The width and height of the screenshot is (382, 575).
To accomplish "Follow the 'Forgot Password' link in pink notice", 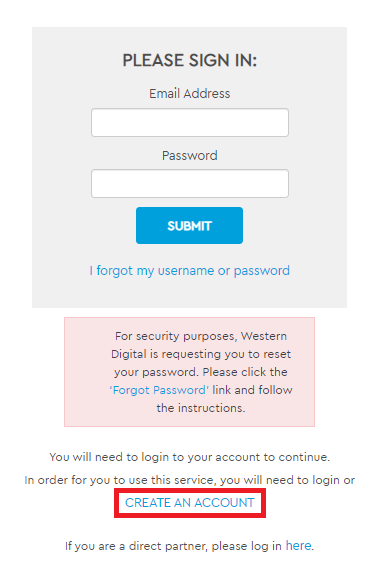I will tap(159, 390).
